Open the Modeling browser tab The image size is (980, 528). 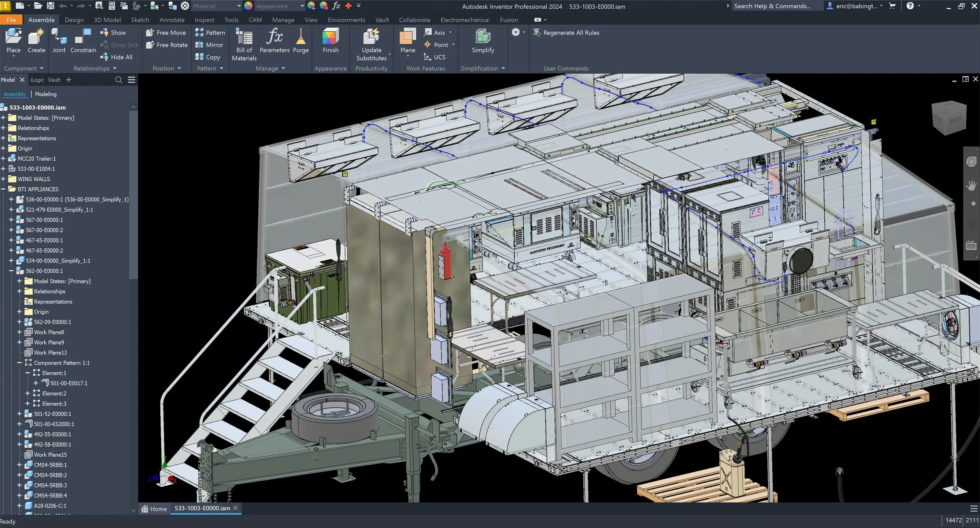(x=46, y=94)
